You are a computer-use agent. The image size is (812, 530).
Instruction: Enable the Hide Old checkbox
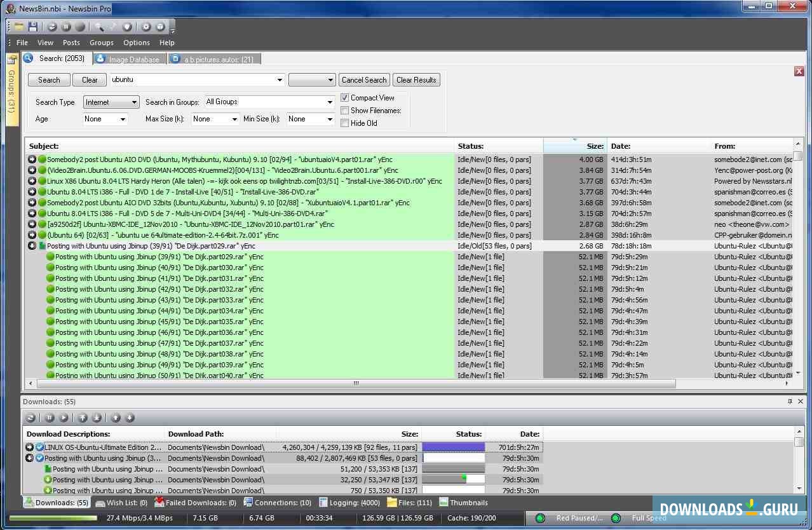(x=344, y=123)
